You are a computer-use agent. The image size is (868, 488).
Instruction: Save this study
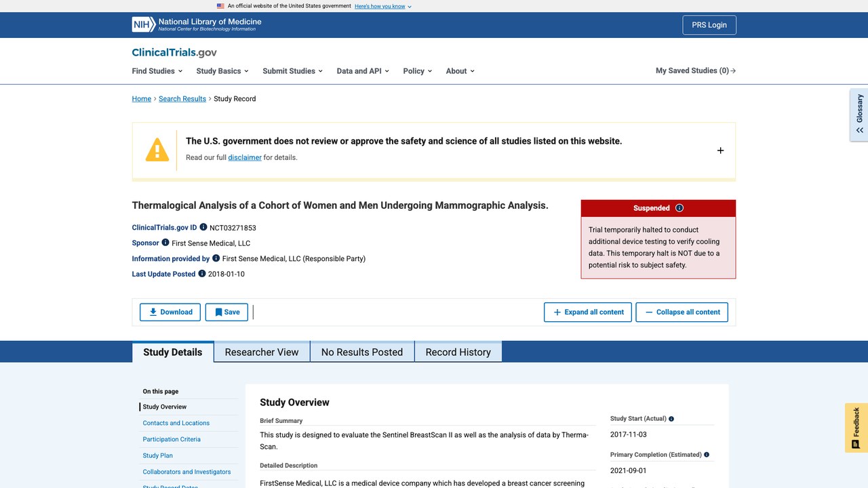pos(226,312)
